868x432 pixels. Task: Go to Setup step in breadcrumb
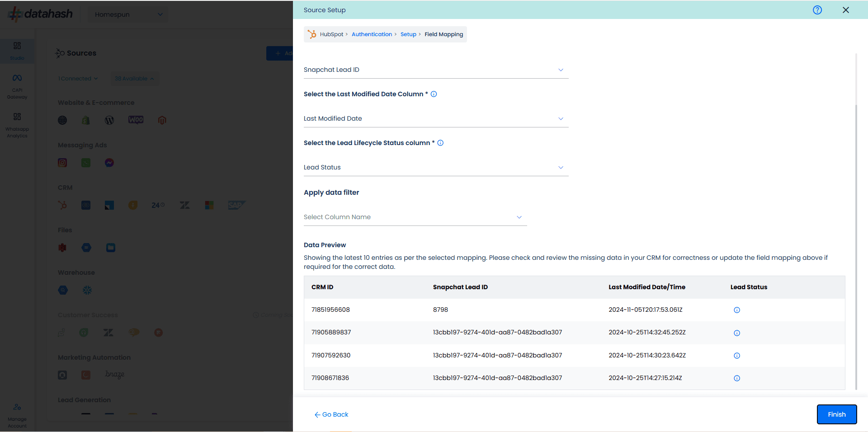click(x=408, y=34)
